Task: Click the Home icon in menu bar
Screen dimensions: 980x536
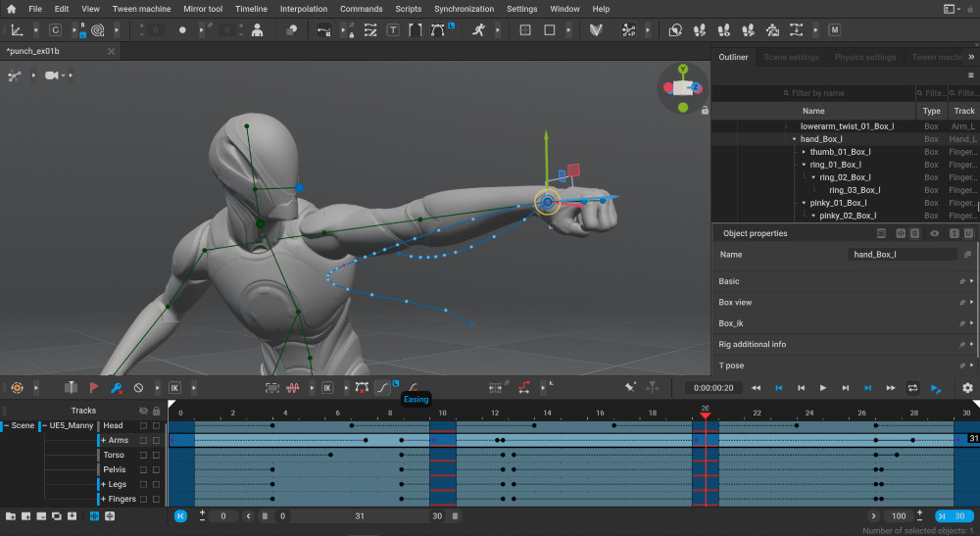Action: pos(11,9)
